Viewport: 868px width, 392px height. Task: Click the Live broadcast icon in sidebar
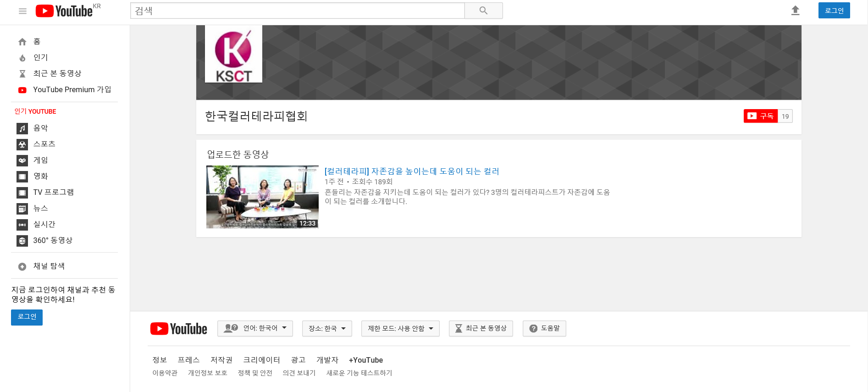pyautogui.click(x=22, y=225)
